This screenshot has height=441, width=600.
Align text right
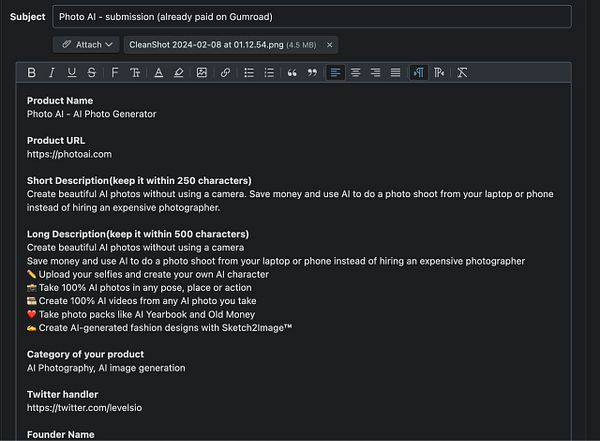point(375,72)
